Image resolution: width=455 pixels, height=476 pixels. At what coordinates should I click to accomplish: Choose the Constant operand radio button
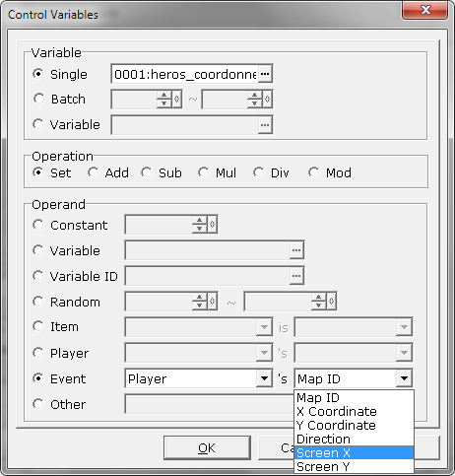[38, 225]
